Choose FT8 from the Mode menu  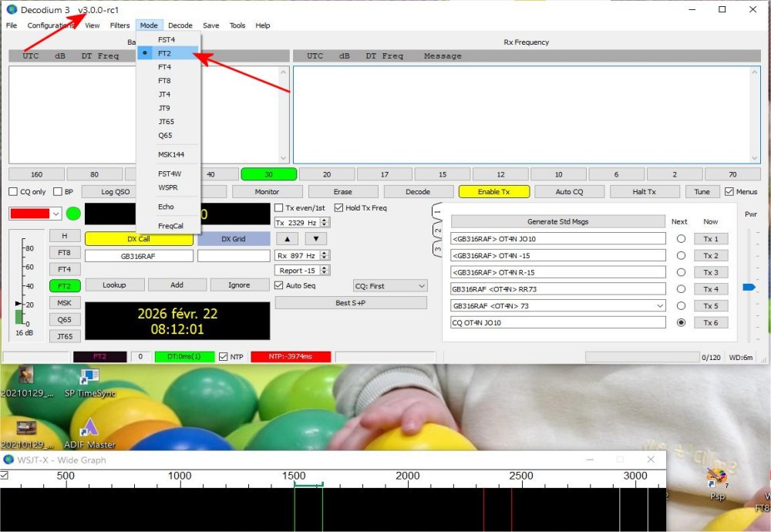coord(164,81)
